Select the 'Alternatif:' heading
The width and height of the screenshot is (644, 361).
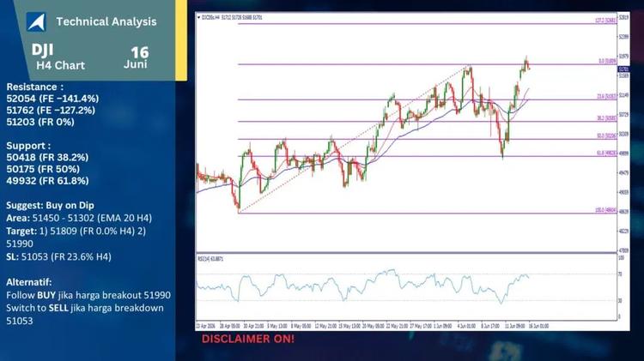coord(29,282)
